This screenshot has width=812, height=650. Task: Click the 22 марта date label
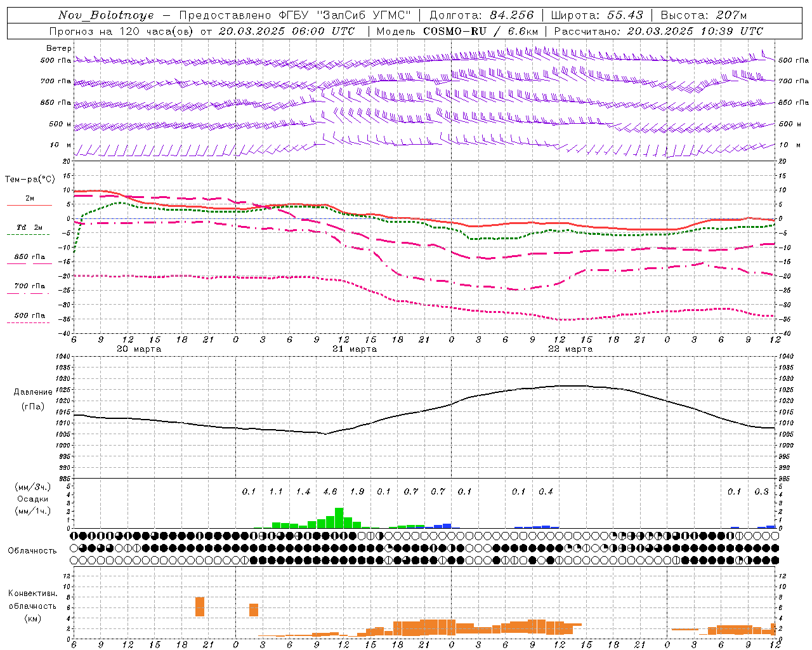tap(570, 348)
